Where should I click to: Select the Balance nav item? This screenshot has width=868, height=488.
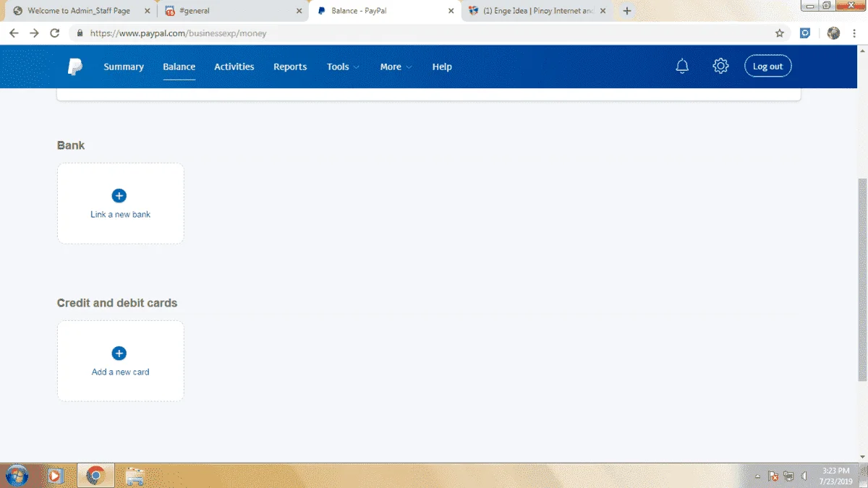pyautogui.click(x=179, y=67)
